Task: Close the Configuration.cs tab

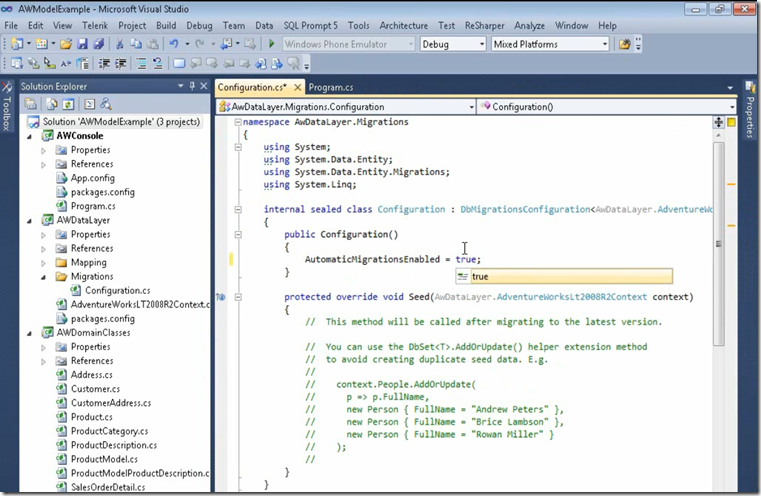Action: [x=298, y=87]
